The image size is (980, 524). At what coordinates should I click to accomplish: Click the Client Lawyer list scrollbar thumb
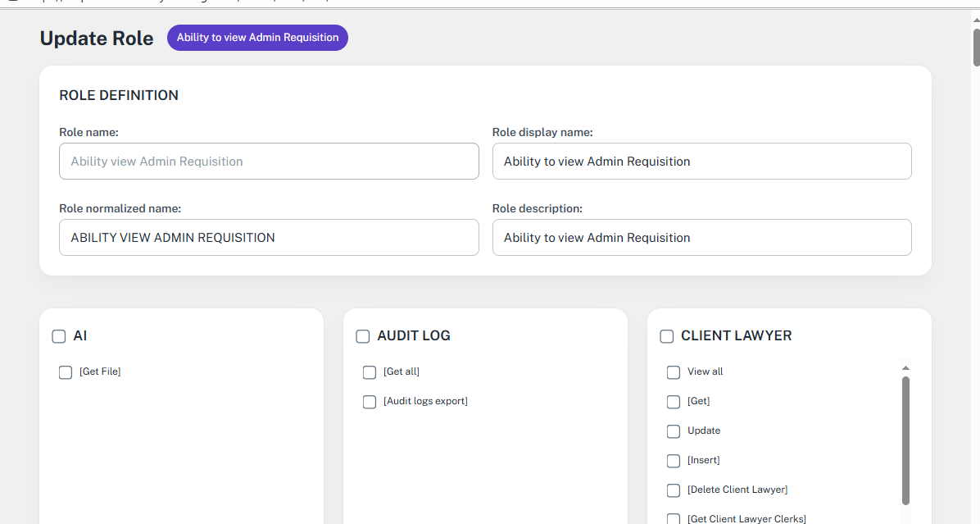[x=905, y=440]
